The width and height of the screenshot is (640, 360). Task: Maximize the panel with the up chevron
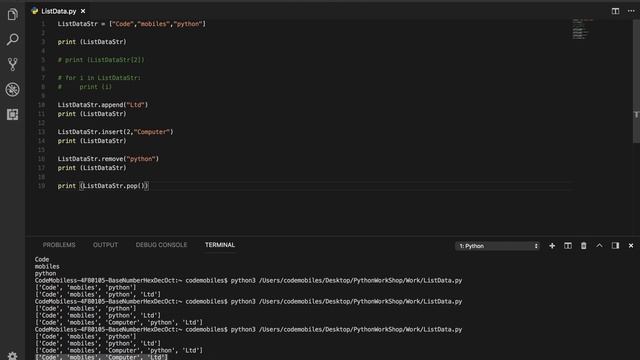point(599,246)
